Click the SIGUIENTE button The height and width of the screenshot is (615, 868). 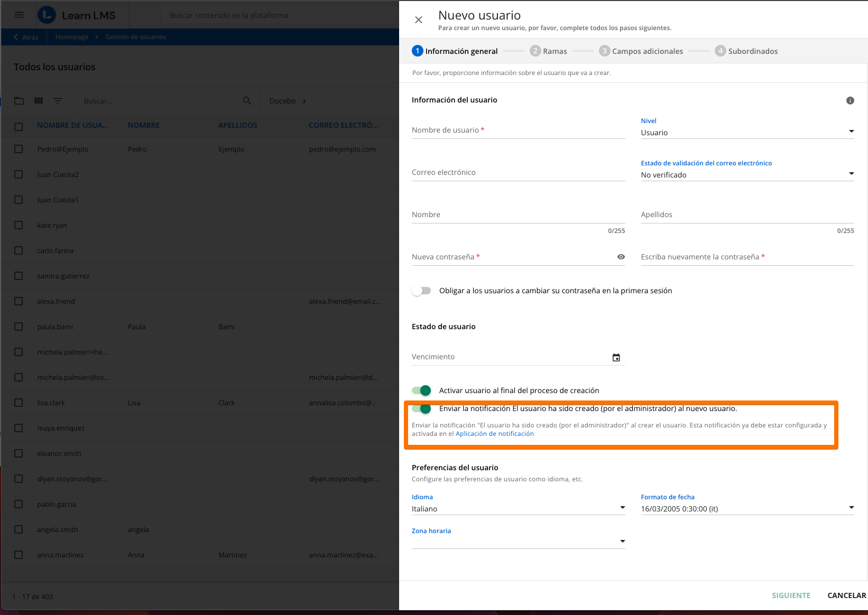(x=791, y=595)
